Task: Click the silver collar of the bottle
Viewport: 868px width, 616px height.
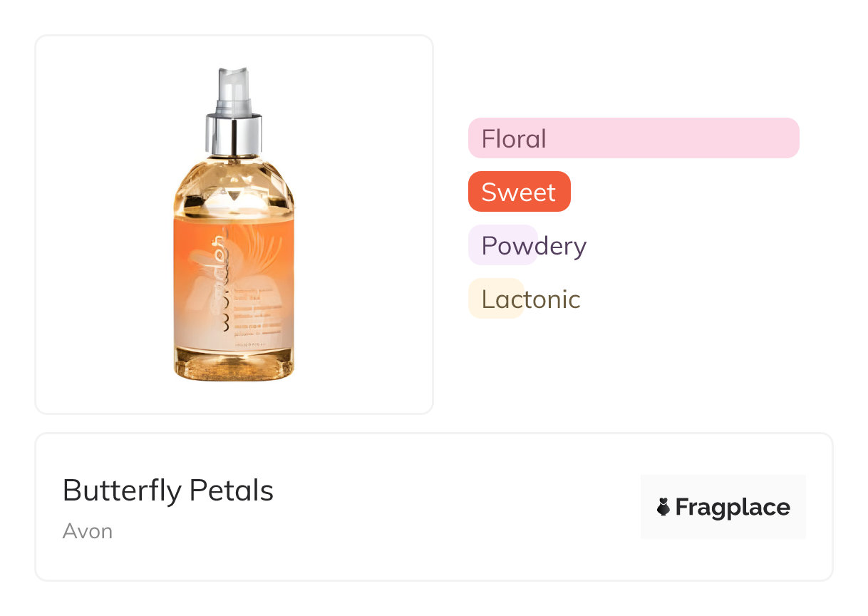Action: pos(234,133)
